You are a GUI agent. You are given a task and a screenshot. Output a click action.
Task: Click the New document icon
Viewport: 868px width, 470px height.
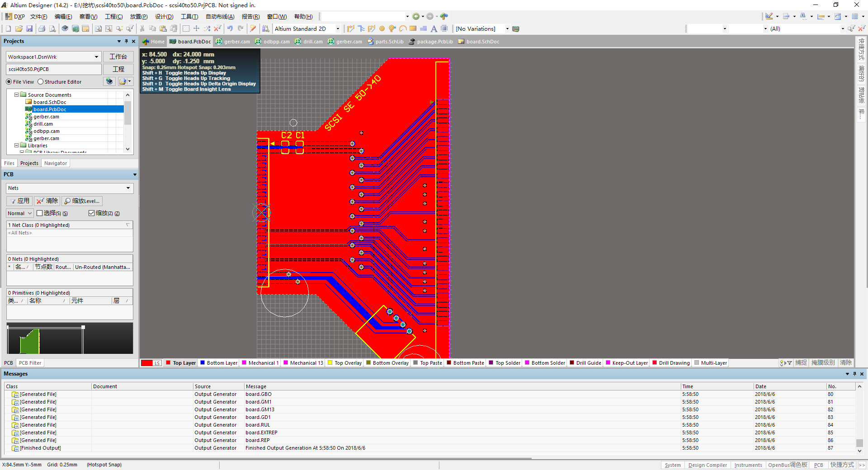[8, 28]
